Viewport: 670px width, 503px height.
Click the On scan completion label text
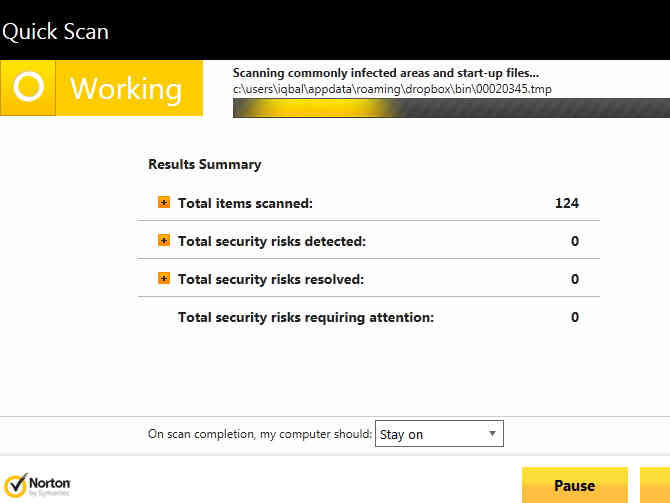click(260, 434)
